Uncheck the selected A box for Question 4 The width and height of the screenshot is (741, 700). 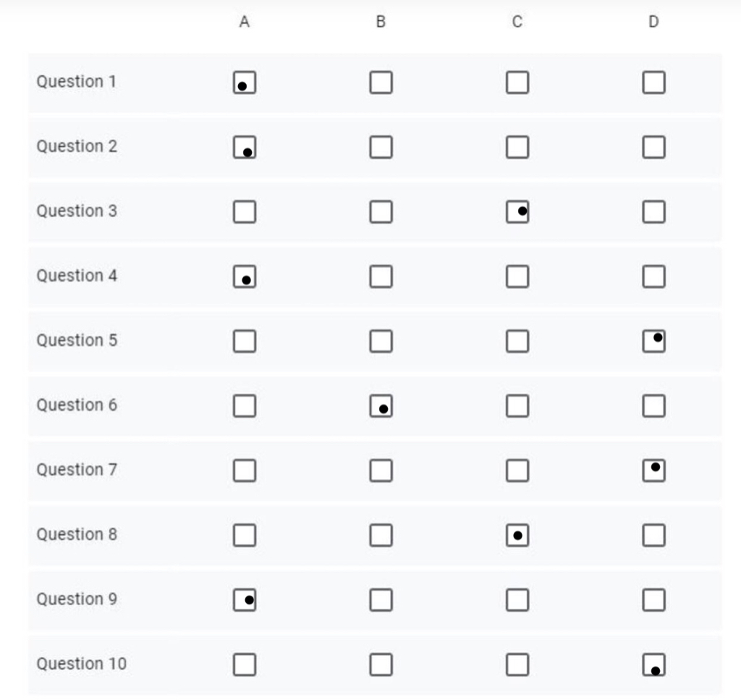point(245,277)
